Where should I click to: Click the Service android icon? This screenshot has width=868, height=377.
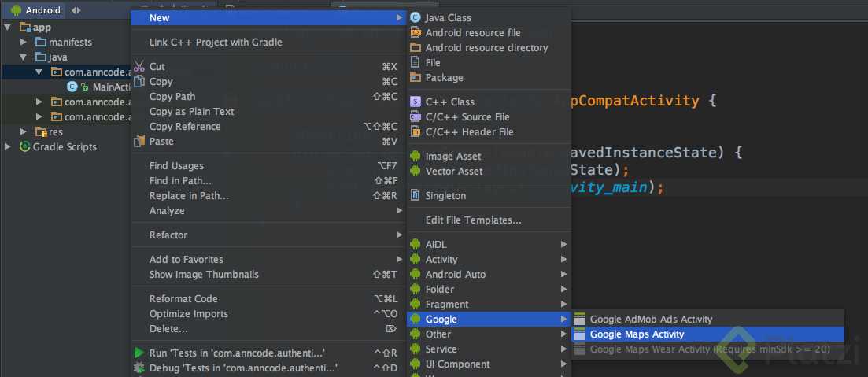[x=416, y=349]
